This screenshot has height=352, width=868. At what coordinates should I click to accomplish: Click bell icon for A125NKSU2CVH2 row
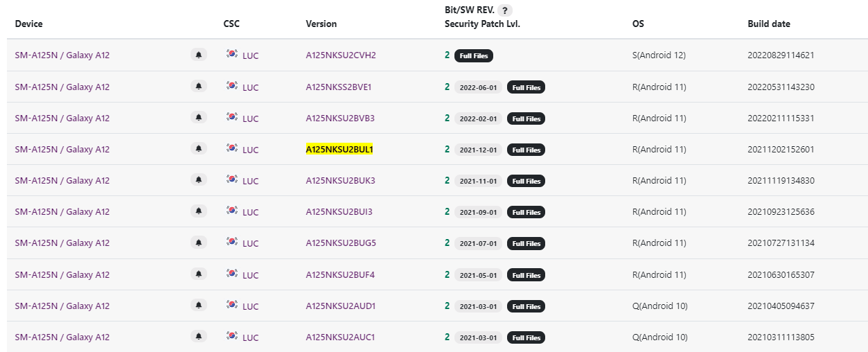[199, 55]
